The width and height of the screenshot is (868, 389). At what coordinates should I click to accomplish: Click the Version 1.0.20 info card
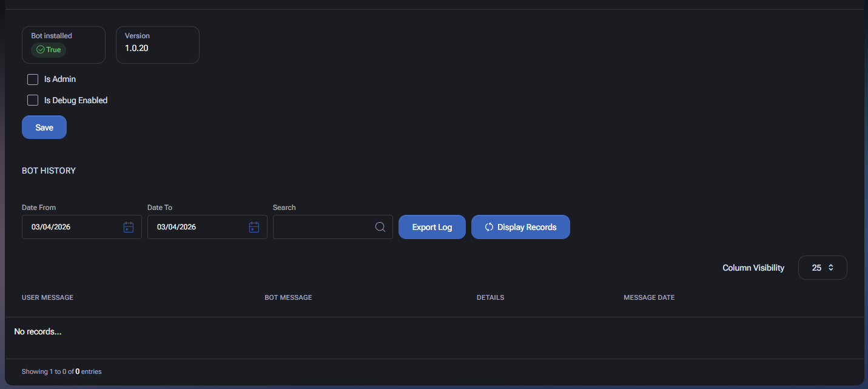point(157,45)
